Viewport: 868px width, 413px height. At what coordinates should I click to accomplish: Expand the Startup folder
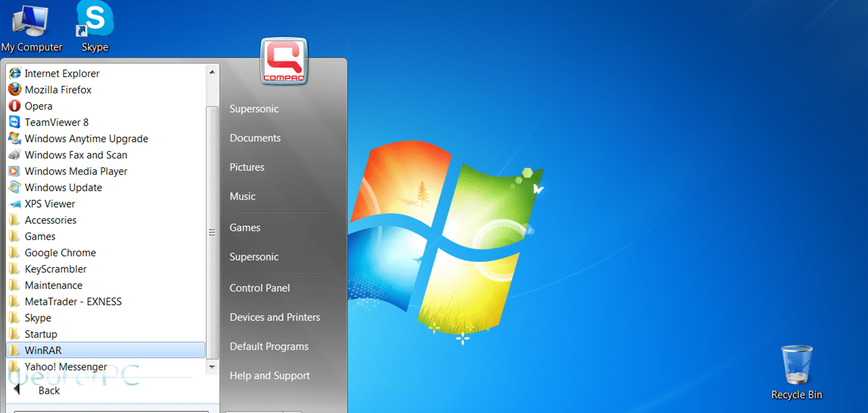pyautogui.click(x=33, y=334)
